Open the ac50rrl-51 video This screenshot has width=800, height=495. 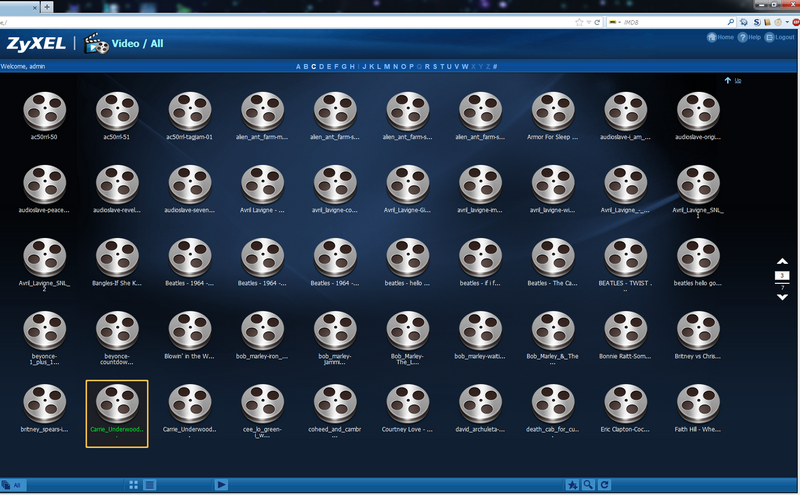pyautogui.click(x=117, y=116)
